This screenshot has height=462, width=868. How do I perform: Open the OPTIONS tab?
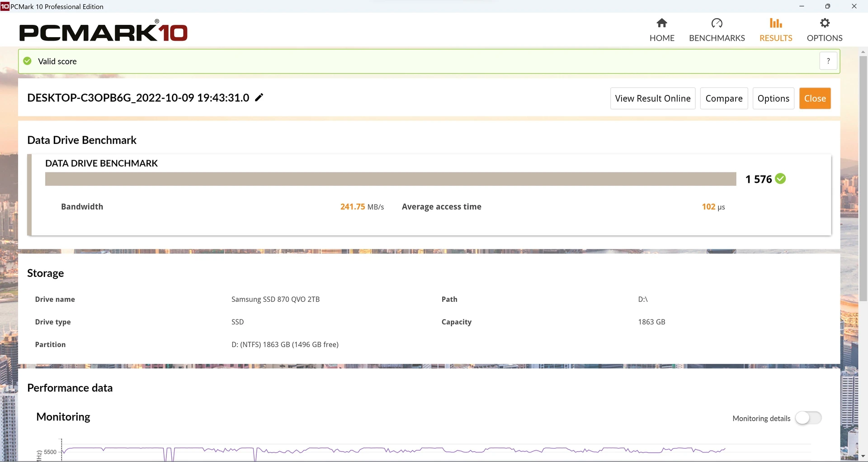825,30
